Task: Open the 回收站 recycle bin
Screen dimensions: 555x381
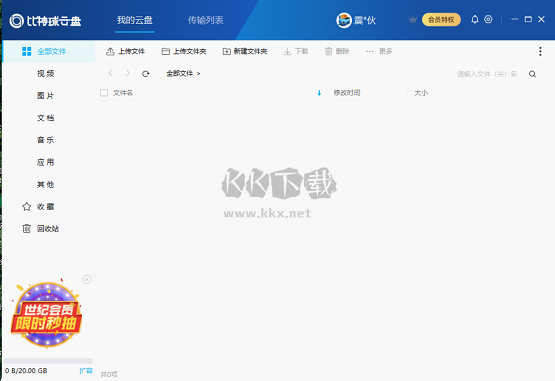Action: tap(41, 229)
